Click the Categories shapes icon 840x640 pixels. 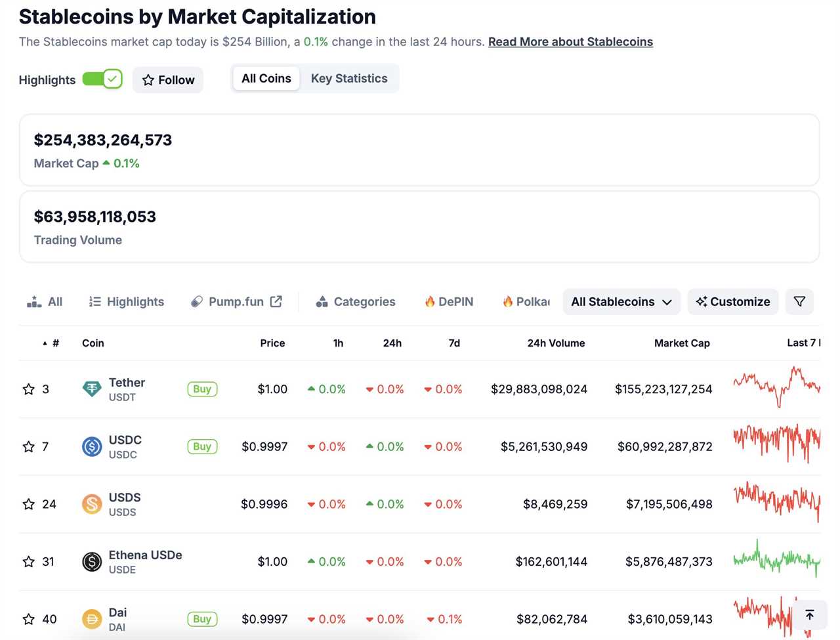pos(322,301)
